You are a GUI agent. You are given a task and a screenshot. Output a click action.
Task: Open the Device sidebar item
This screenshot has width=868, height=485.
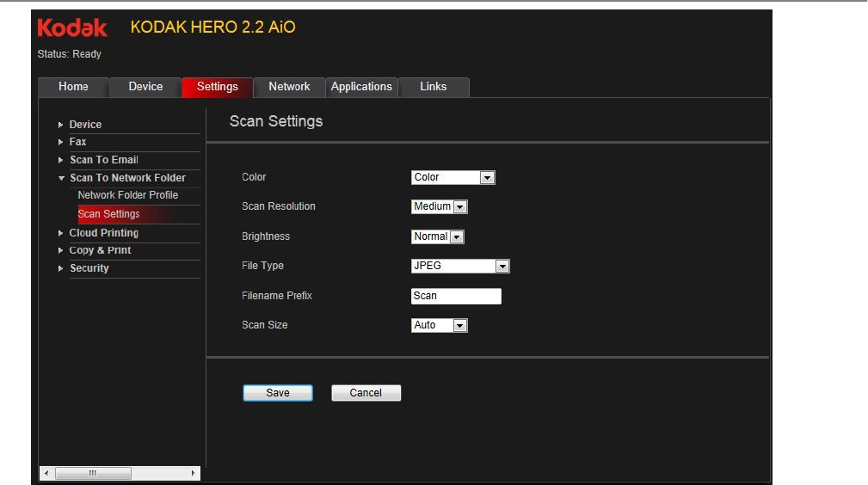[85, 125]
